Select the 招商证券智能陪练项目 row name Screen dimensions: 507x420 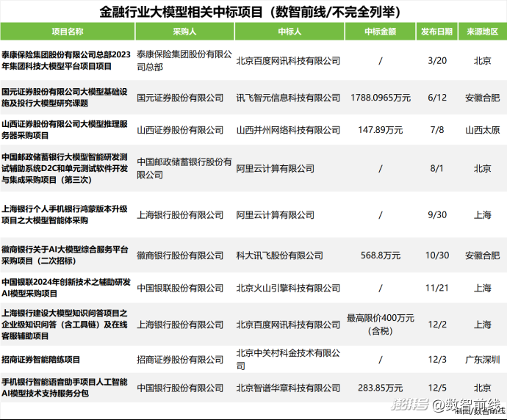click(x=40, y=360)
